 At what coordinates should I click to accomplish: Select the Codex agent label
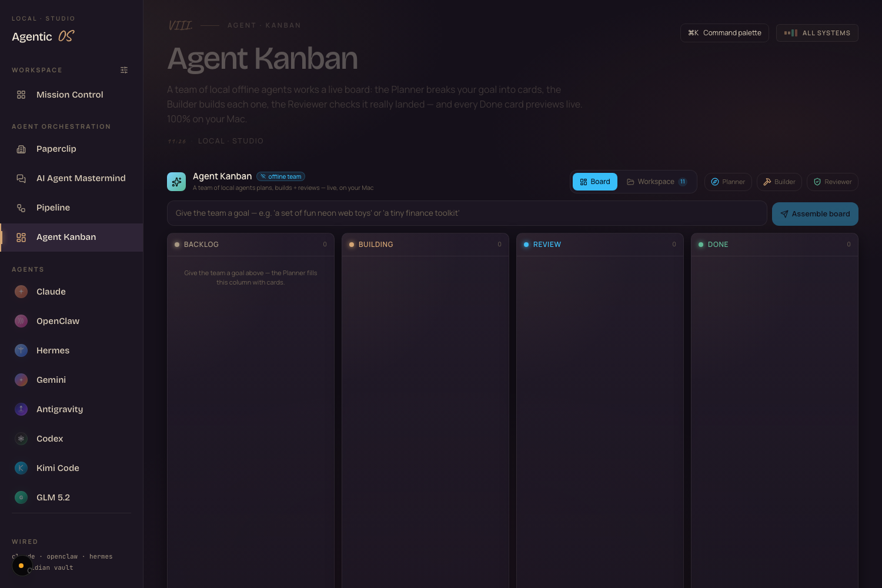point(49,439)
